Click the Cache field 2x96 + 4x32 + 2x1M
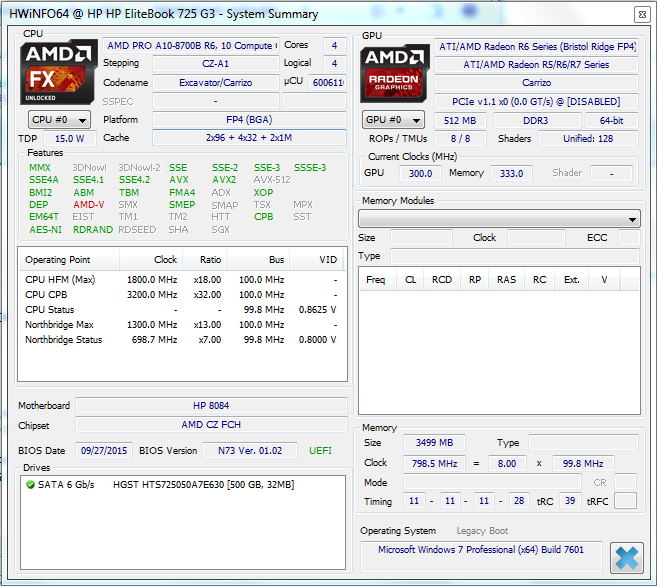The height and width of the screenshot is (586, 657). click(249, 138)
